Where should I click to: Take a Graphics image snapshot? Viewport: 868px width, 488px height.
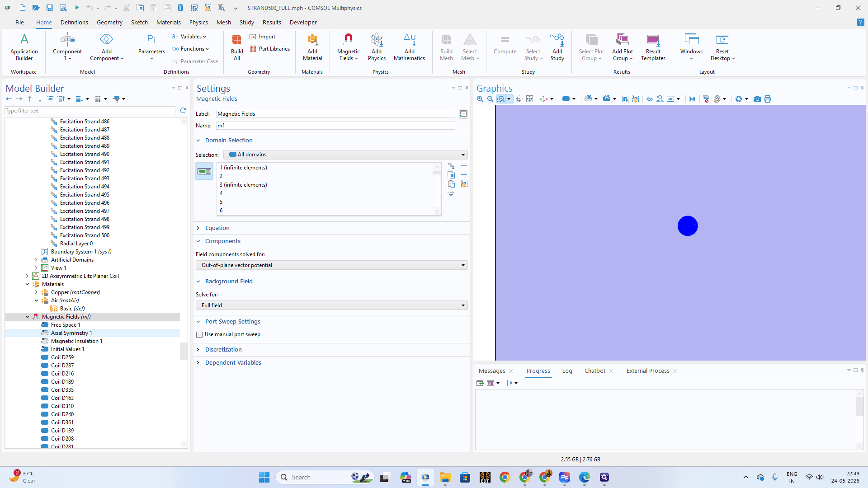point(757,99)
